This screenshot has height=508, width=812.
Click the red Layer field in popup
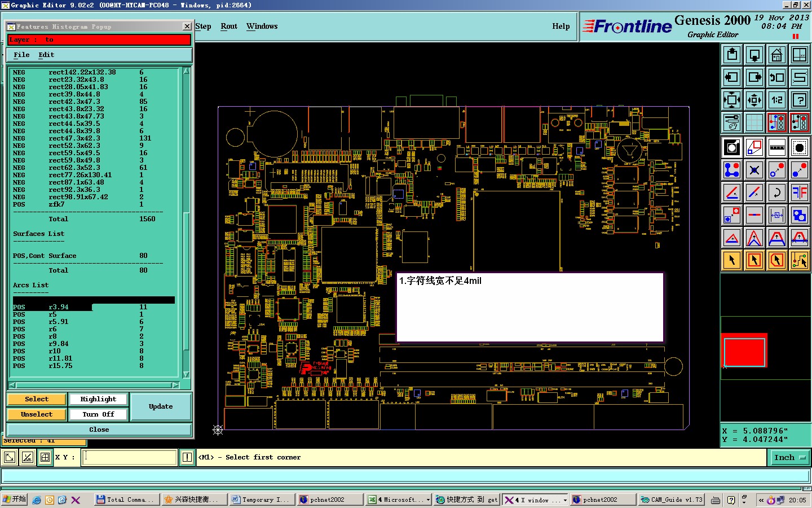coord(99,40)
